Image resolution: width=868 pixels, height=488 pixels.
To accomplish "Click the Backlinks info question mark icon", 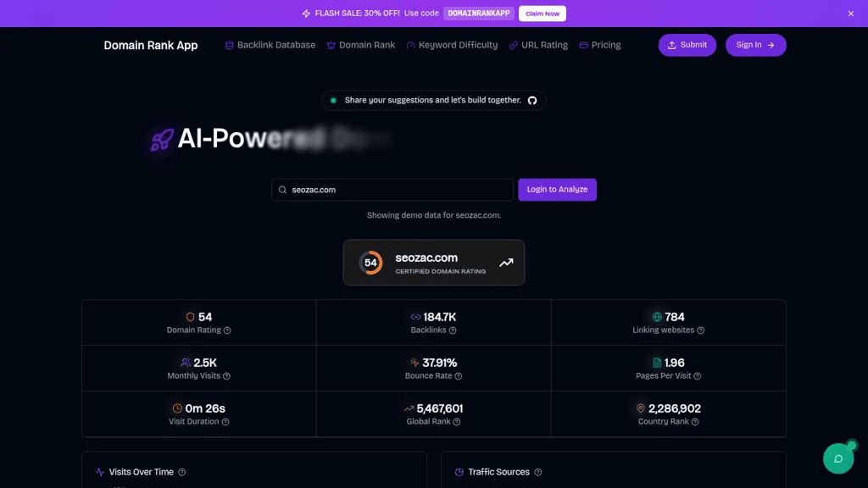I will click(x=453, y=330).
